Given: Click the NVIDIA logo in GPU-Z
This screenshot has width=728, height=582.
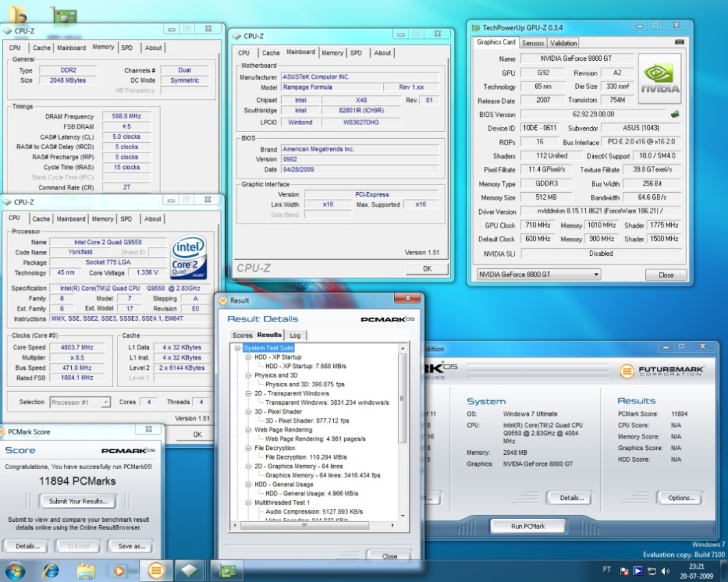Looking at the screenshot, I should pyautogui.click(x=660, y=79).
